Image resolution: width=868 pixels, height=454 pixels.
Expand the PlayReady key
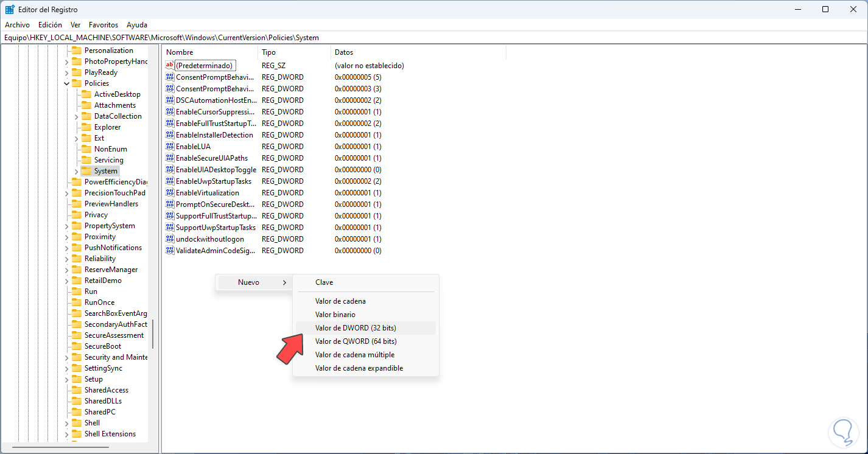point(66,72)
